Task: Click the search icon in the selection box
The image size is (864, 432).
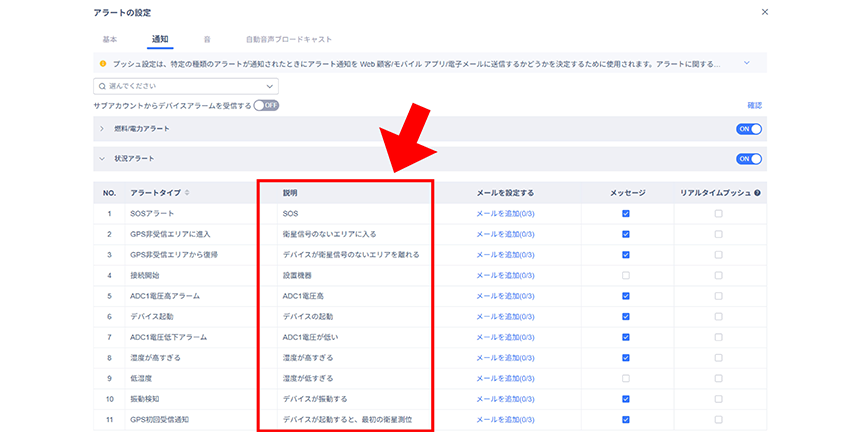Action: (x=102, y=86)
